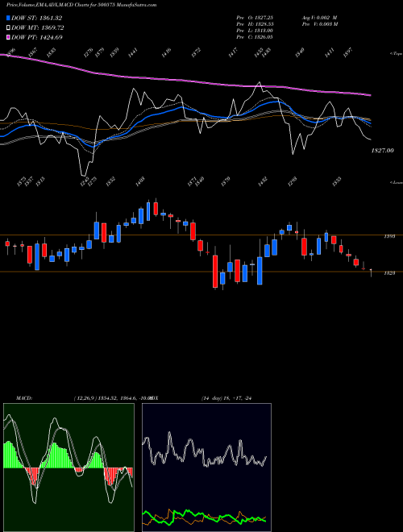
Task: Click the 1293 trough label below line chart
Action: point(293,181)
